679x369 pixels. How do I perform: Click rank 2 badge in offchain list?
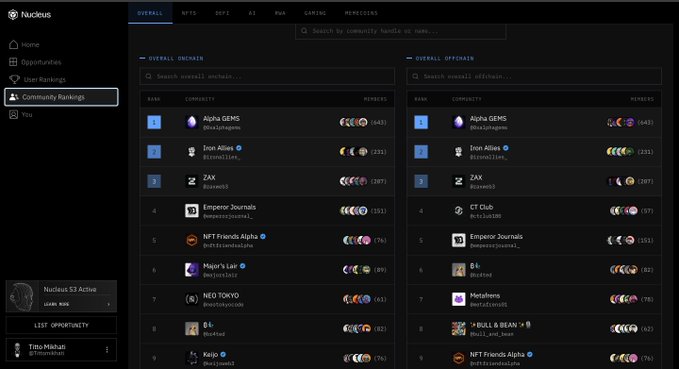421,152
